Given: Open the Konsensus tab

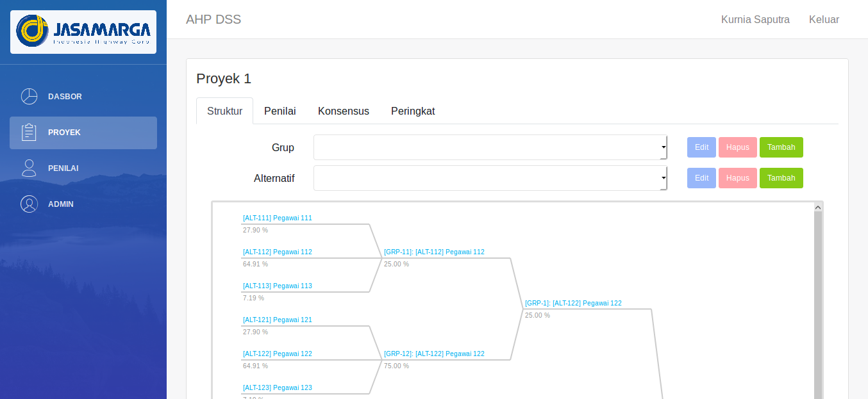Looking at the screenshot, I should 343,111.
